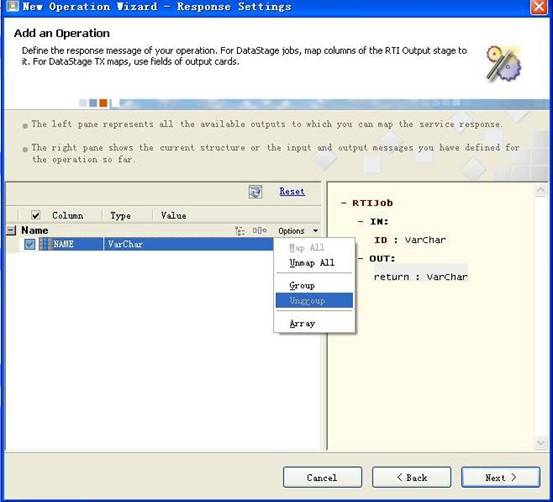The width and height of the screenshot is (553, 502).
Task: Click the refresh icon beside Reset
Action: [255, 192]
